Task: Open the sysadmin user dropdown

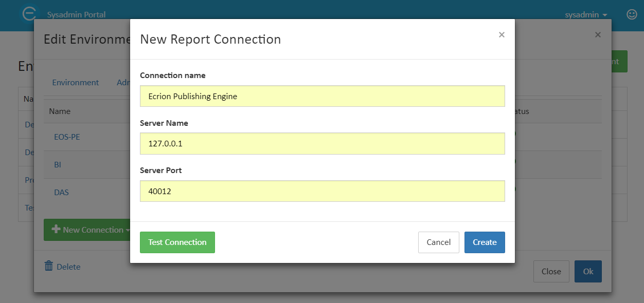Action: (x=586, y=15)
